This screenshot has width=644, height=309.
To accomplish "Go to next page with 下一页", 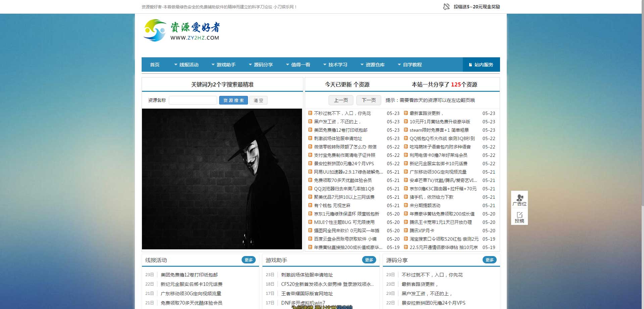I will point(368,100).
